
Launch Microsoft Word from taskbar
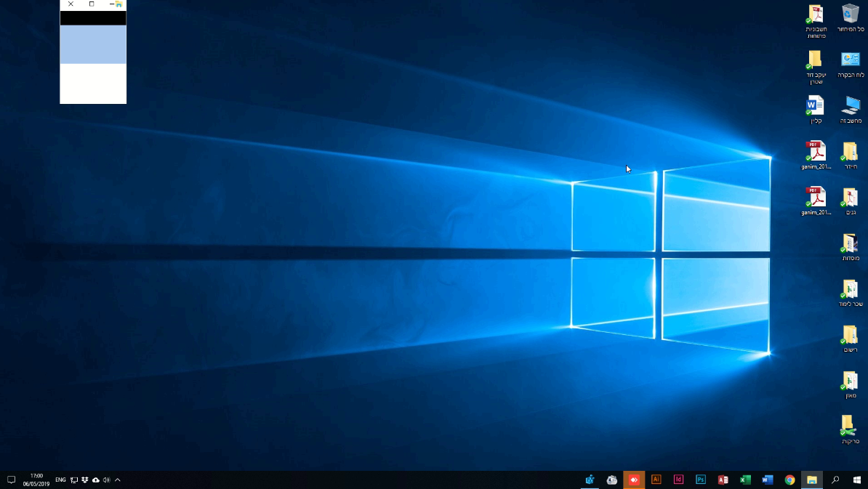pyautogui.click(x=767, y=480)
